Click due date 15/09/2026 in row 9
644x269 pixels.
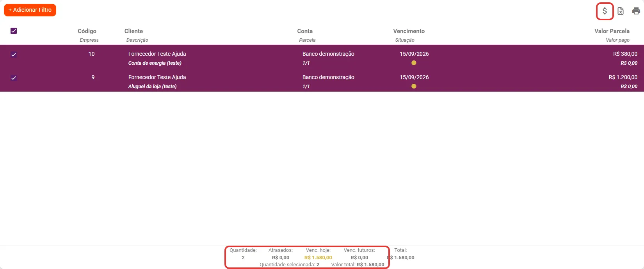click(x=414, y=77)
